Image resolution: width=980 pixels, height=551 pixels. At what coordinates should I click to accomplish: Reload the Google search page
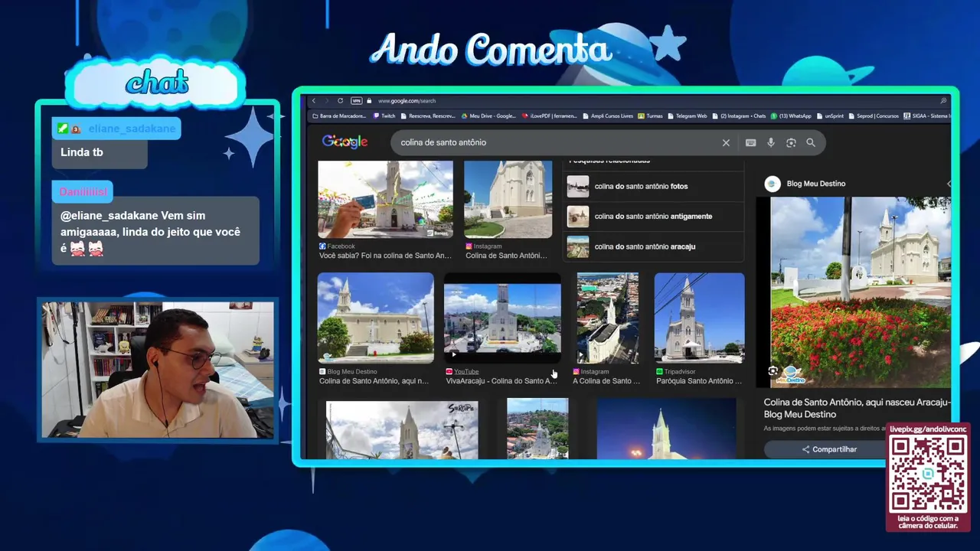coord(340,100)
